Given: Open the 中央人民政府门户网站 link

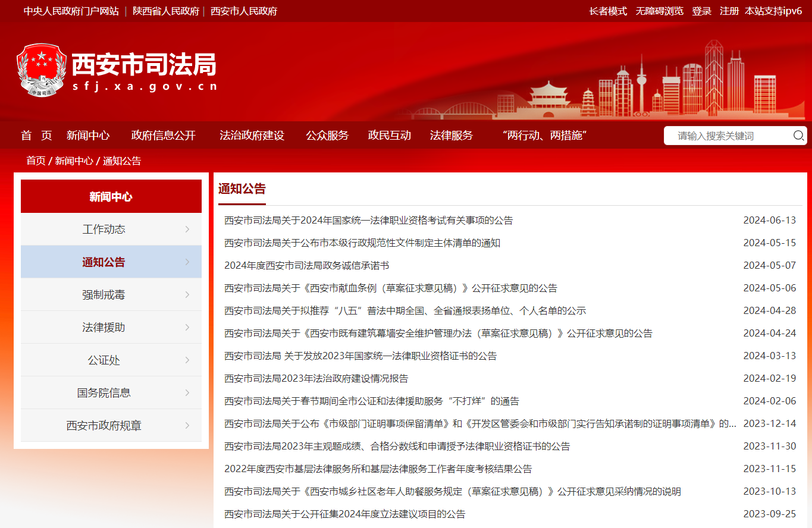Looking at the screenshot, I should pyautogui.click(x=71, y=11).
